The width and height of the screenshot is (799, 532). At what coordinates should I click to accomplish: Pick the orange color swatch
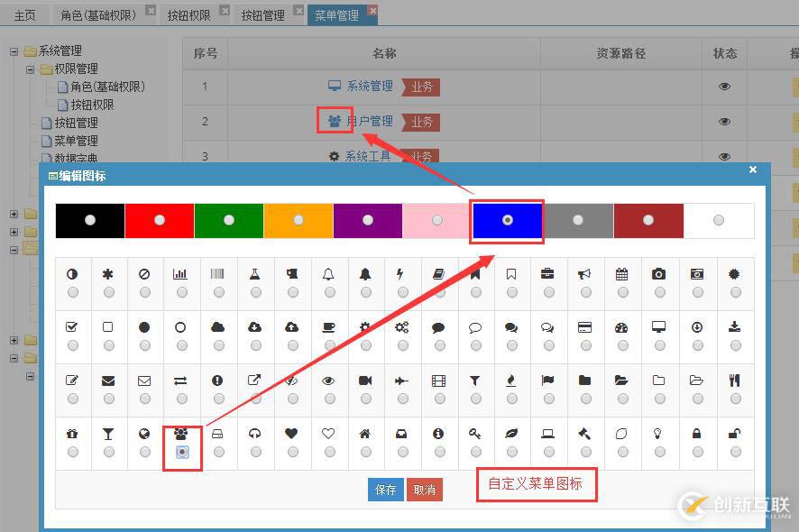[298, 220]
